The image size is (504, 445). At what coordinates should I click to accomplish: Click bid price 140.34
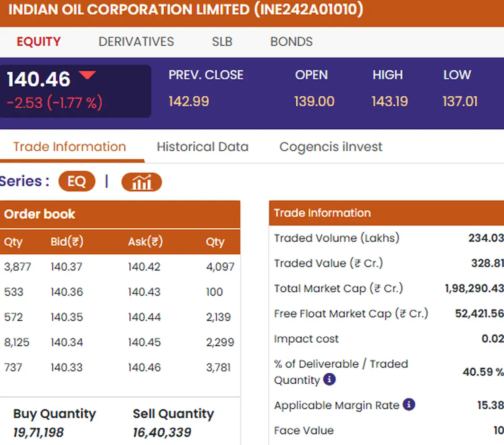[x=66, y=342]
